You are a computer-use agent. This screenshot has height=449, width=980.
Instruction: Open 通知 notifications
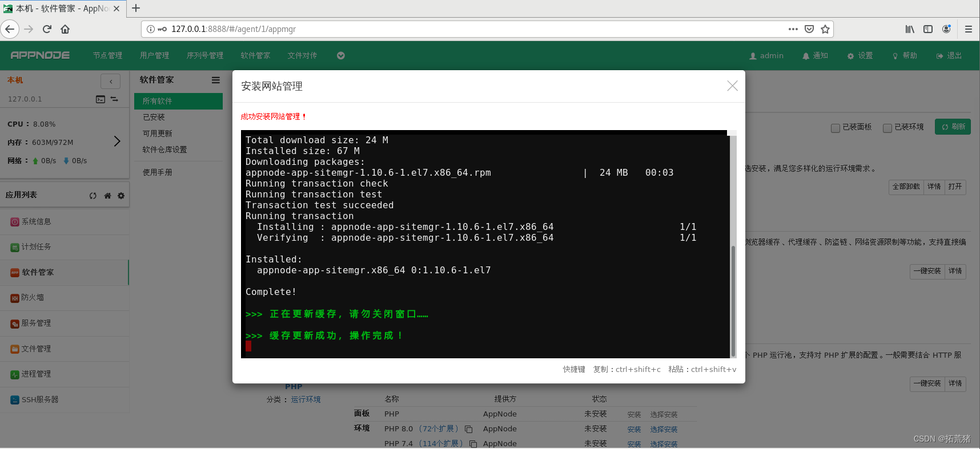point(815,55)
